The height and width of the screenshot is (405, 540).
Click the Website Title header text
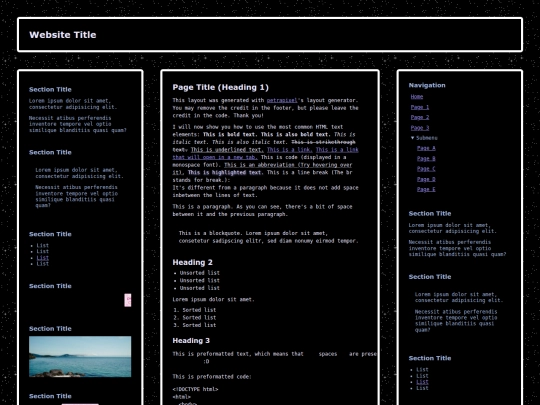(63, 35)
